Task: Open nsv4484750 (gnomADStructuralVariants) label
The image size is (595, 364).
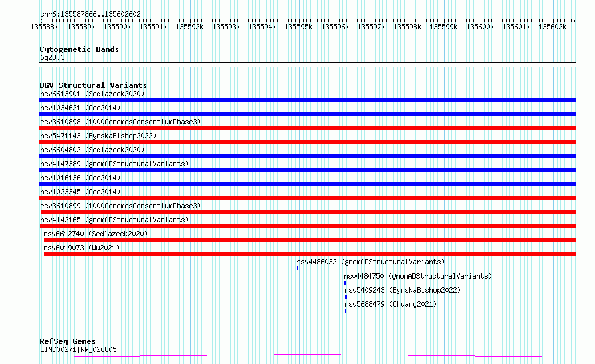Action: click(418, 276)
